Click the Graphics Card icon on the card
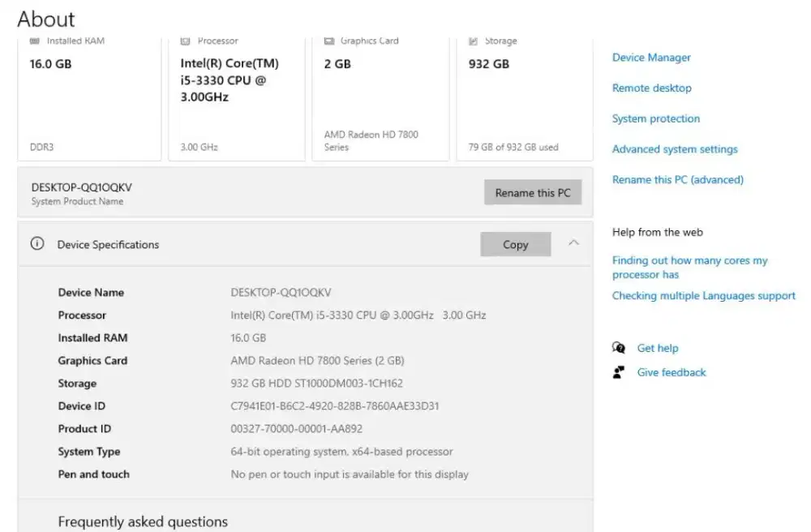This screenshot has height=532, width=811. click(329, 41)
